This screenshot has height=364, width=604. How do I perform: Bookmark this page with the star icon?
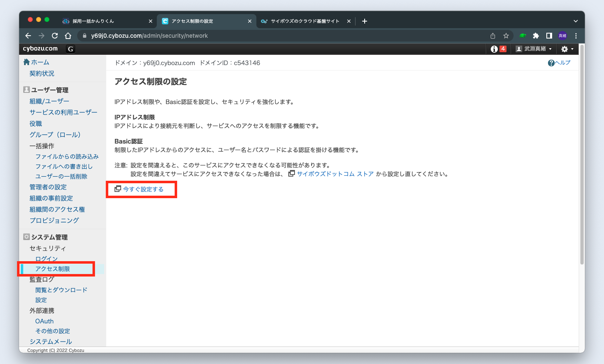click(x=506, y=36)
